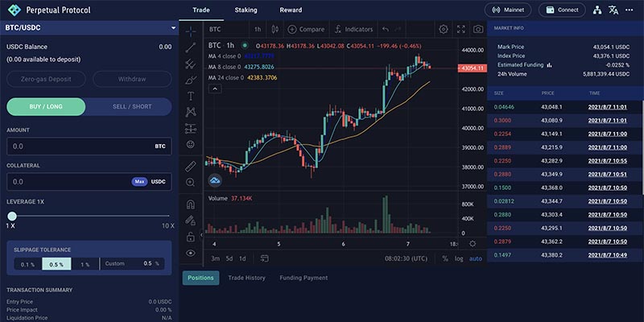Viewport: 644px width, 322px height.
Task: Select the ruler measure tool
Action: 191,167
